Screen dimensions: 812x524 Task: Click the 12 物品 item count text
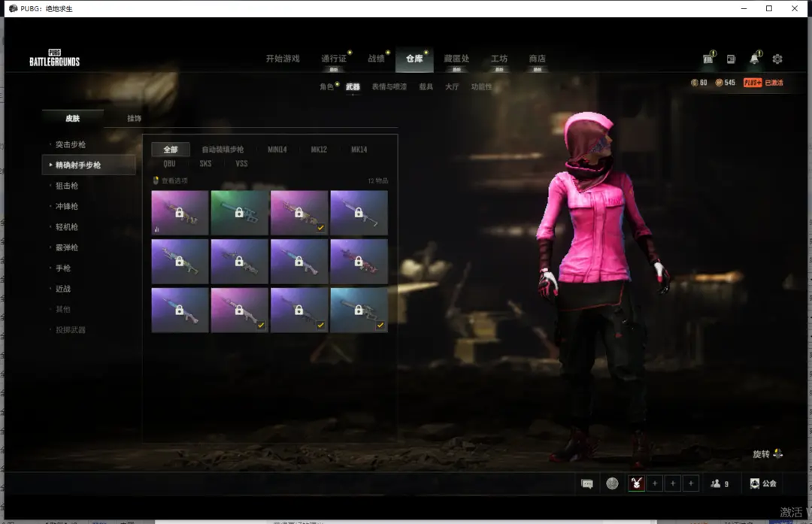coord(377,180)
